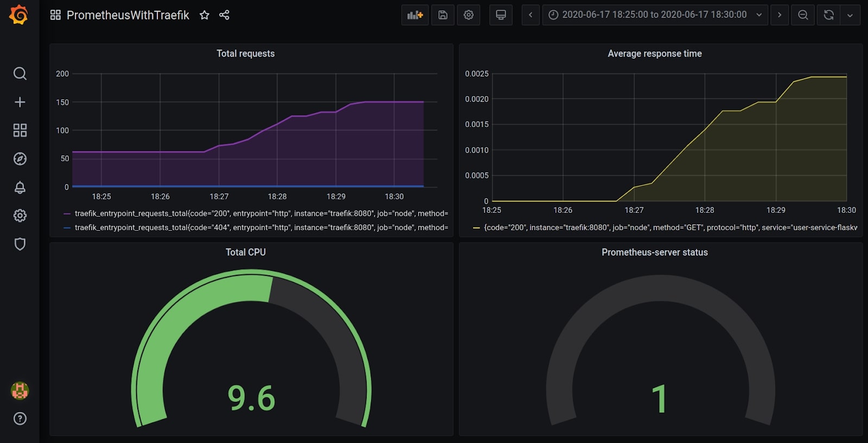Refresh the dashboard
The width and height of the screenshot is (868, 443).
[x=828, y=15]
